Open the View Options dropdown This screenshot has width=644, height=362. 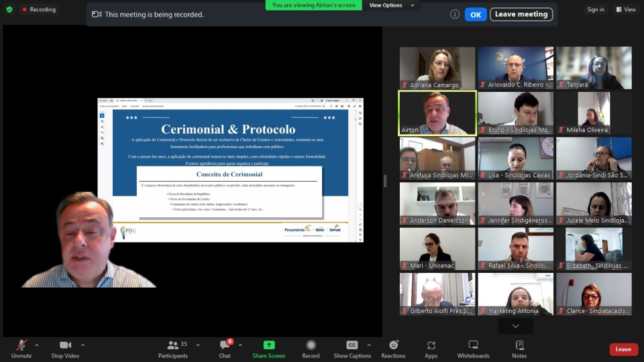coord(391,5)
